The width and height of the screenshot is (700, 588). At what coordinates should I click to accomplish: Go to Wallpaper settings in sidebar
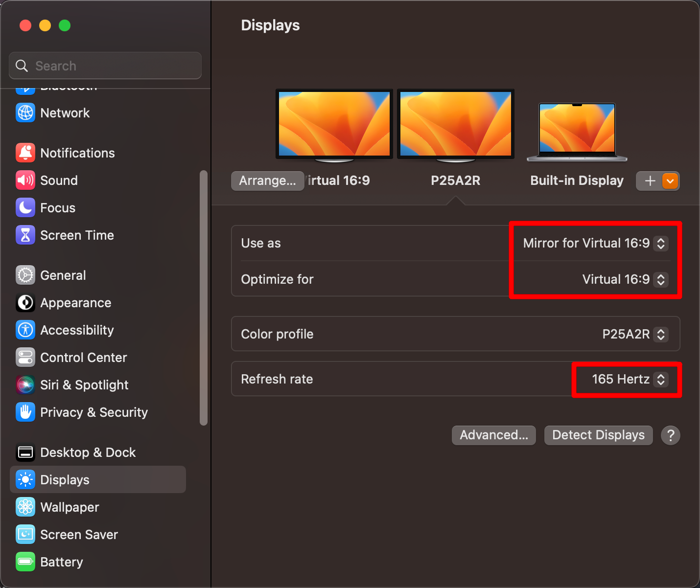[70, 507]
